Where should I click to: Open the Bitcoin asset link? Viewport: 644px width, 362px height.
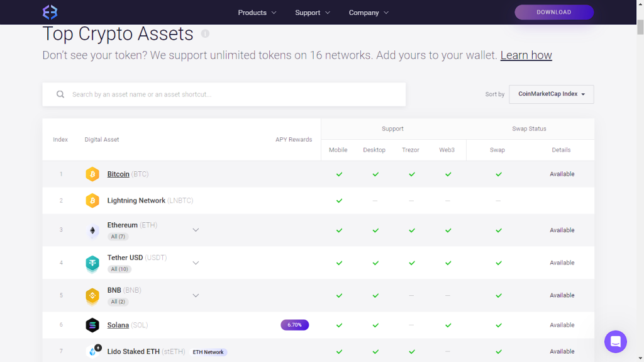[x=118, y=174]
